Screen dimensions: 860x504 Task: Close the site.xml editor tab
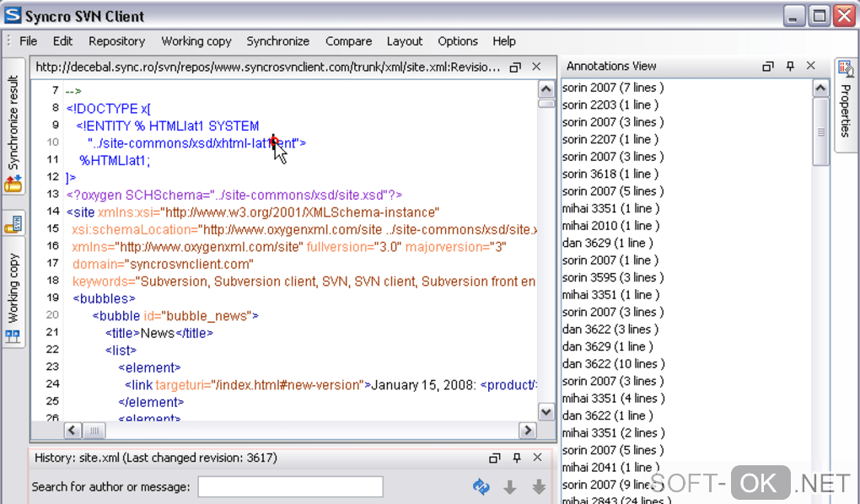click(x=537, y=67)
